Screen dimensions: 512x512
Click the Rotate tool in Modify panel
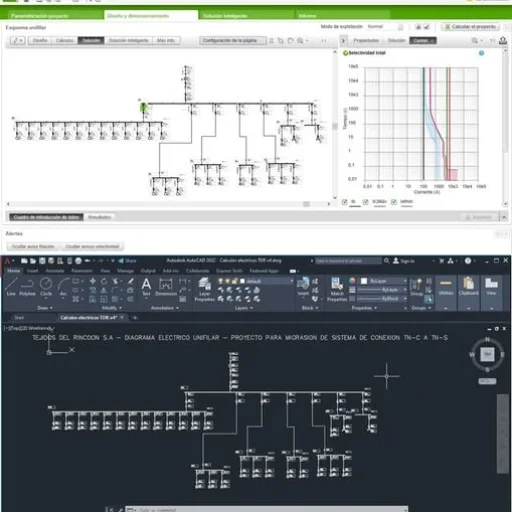coord(104,281)
